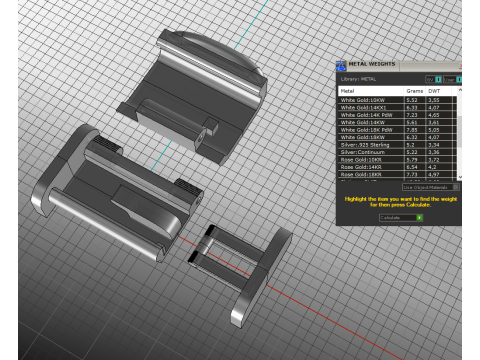480x360 pixels.
Task: Select the White Gold:18KW row
Action: tap(397, 137)
